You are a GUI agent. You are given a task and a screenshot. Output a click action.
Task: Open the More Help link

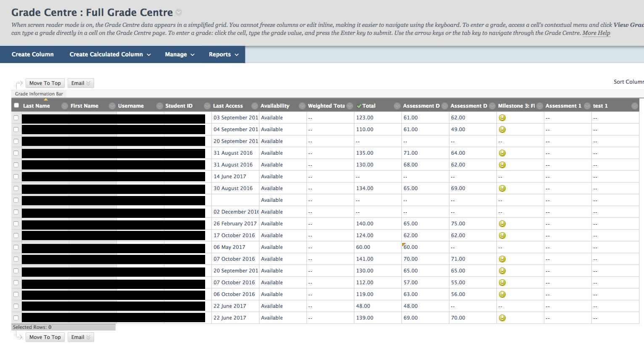coord(596,33)
